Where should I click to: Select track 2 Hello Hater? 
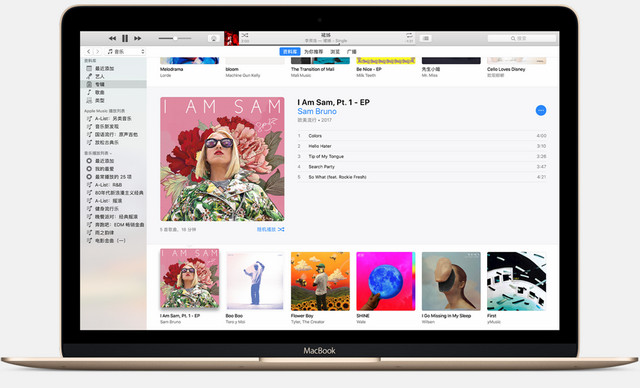point(422,146)
